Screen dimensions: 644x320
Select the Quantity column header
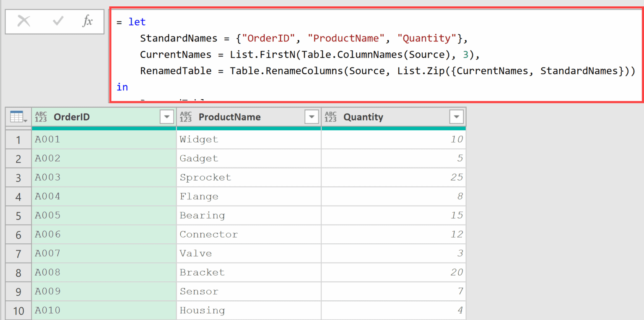(x=363, y=117)
